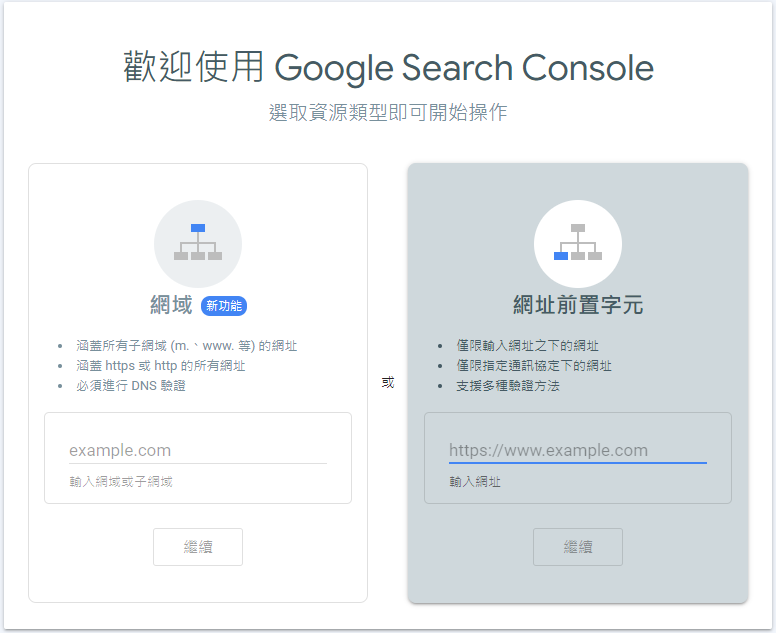Click bullet text 支援多種驗證方法
Viewport: 776px width, 633px height.
point(508,386)
